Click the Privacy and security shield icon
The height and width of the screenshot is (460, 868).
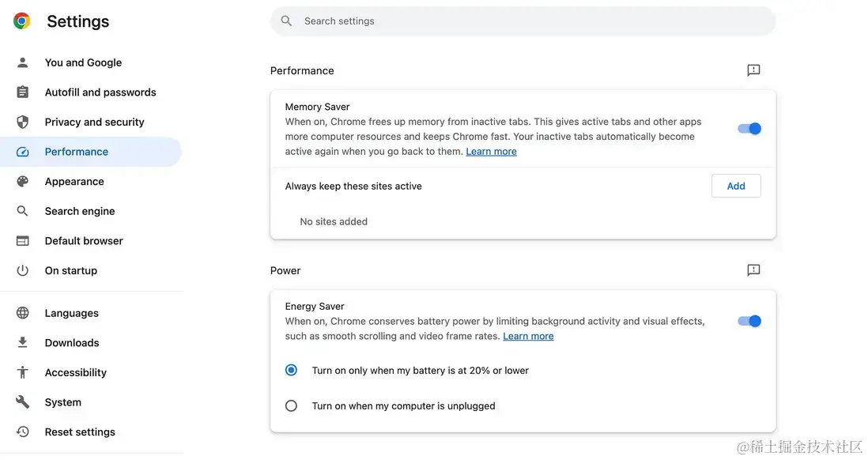[22, 122]
